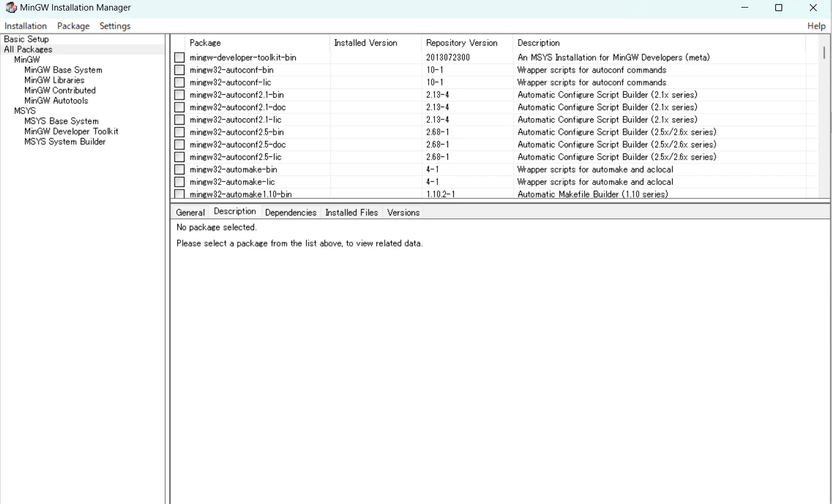Viewport: 832px width, 504px height.
Task: Click 'Wrapper scripts for automake and aclocal' for automake-bin
Action: click(x=595, y=170)
